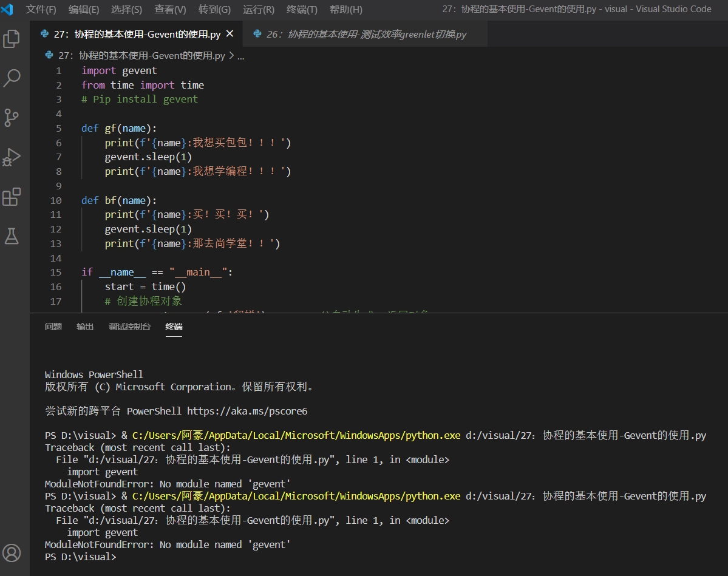Image resolution: width=728 pixels, height=576 pixels.
Task: Open Source Control view
Action: click(12, 117)
